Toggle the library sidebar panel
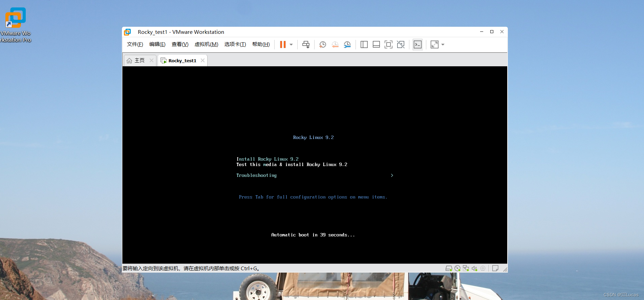 click(364, 45)
